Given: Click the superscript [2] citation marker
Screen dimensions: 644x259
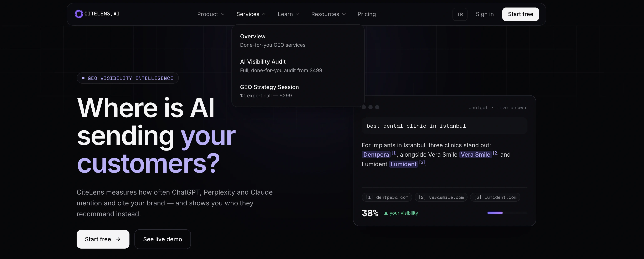Looking at the screenshot, I should point(496,153).
